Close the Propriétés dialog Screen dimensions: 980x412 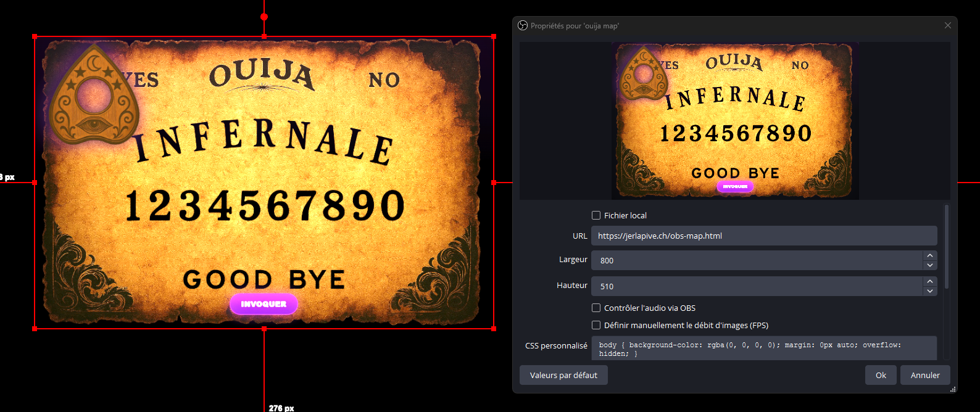(x=948, y=25)
